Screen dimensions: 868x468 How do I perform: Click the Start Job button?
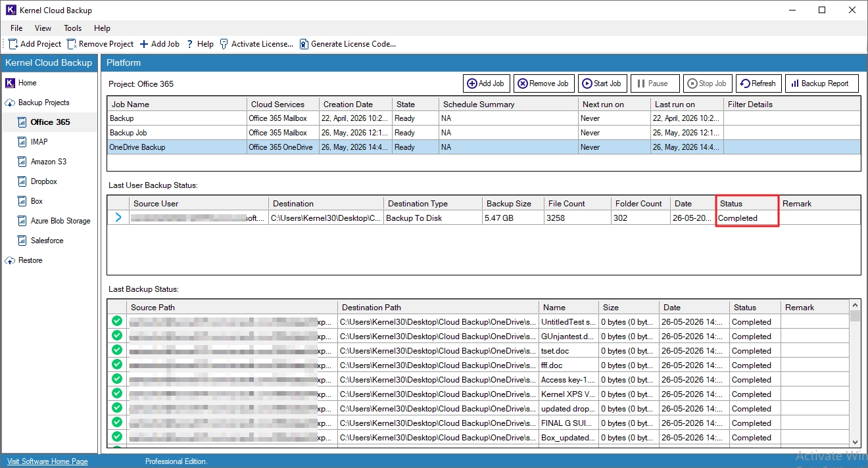click(602, 83)
